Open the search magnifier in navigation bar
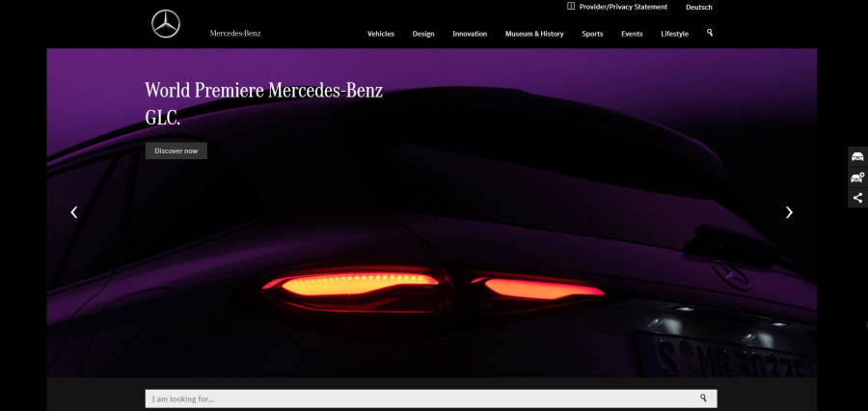868x411 pixels. tap(710, 33)
